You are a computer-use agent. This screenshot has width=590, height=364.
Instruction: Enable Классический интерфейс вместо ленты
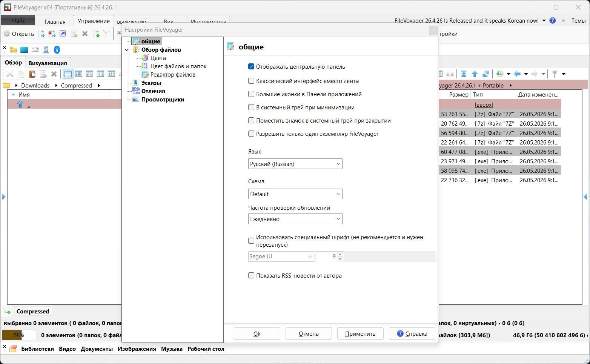(251, 81)
